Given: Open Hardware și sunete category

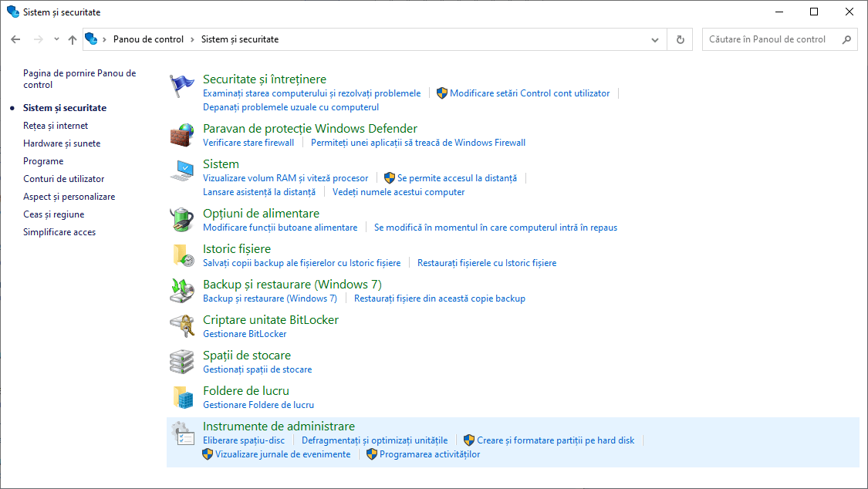Looking at the screenshot, I should tap(62, 143).
